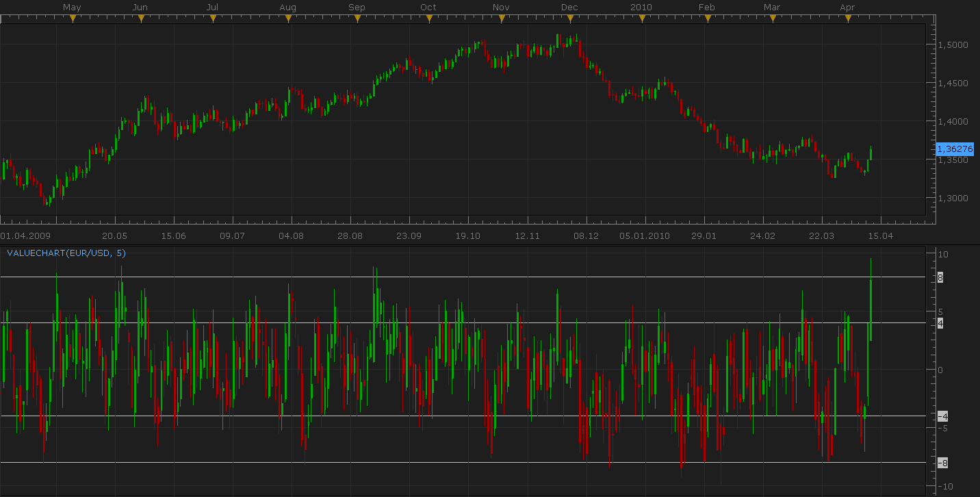Select the 29.01 date label
This screenshot has height=497, width=980.
pyautogui.click(x=704, y=235)
